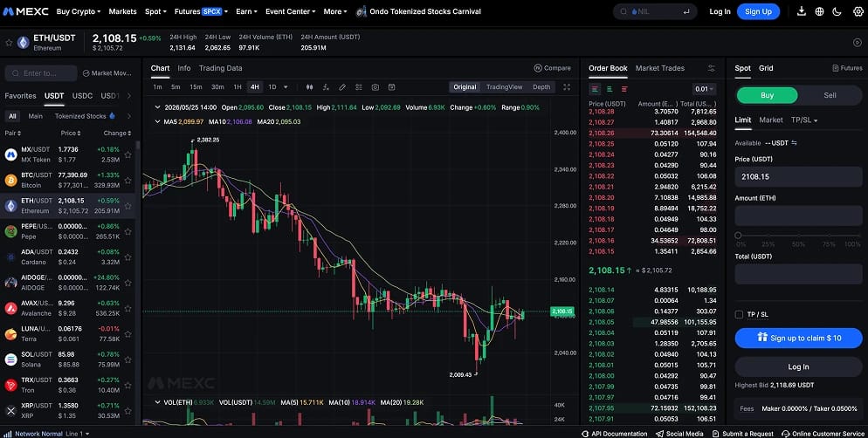Click the Compare button above chart
868x438 pixels.
[x=552, y=68]
